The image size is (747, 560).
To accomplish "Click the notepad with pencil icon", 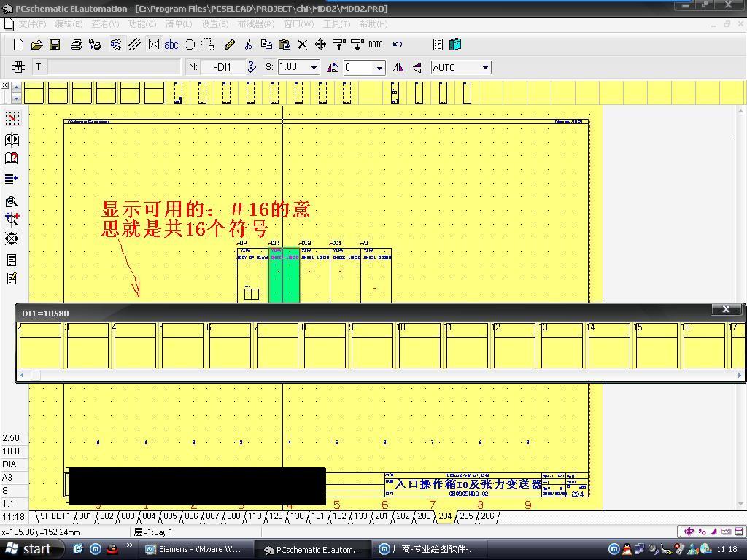I will click(12, 278).
